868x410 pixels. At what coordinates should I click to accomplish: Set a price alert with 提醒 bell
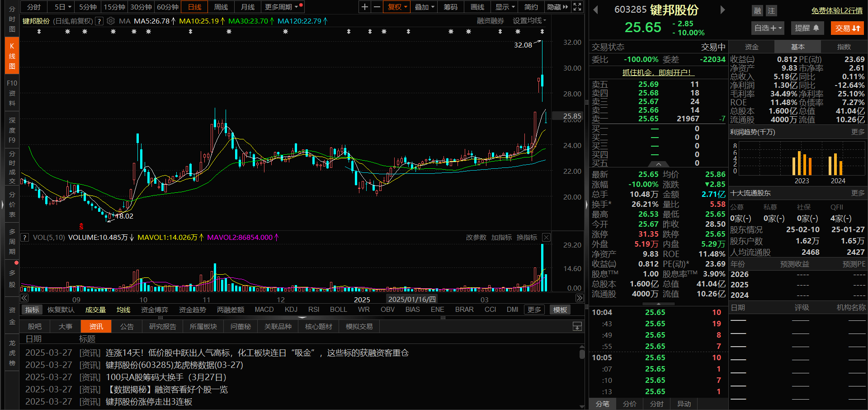coord(807,28)
